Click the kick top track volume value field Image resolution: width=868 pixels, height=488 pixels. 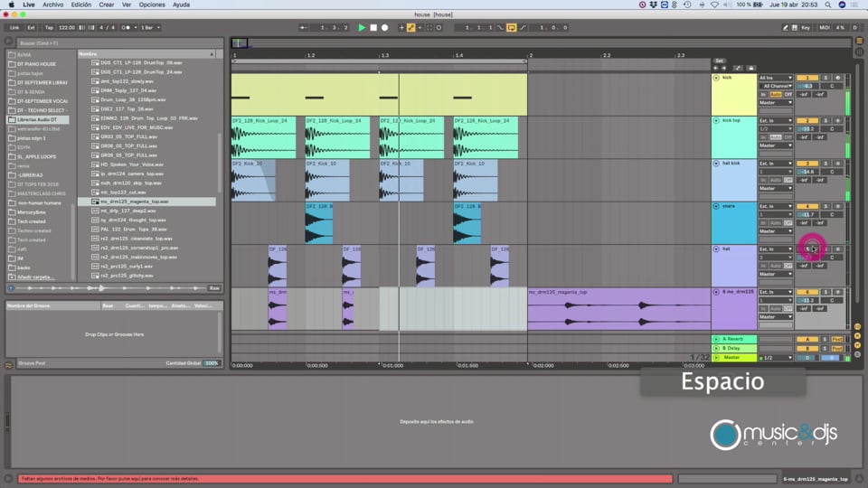[807, 129]
